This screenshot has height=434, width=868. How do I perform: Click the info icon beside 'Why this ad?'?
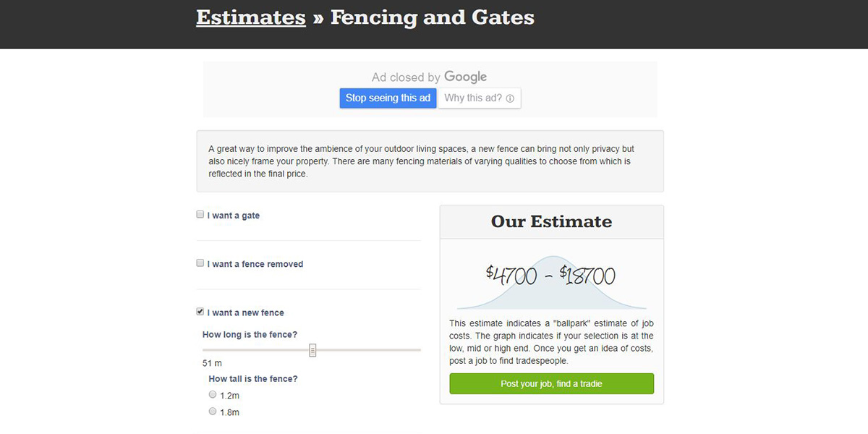coord(510,99)
